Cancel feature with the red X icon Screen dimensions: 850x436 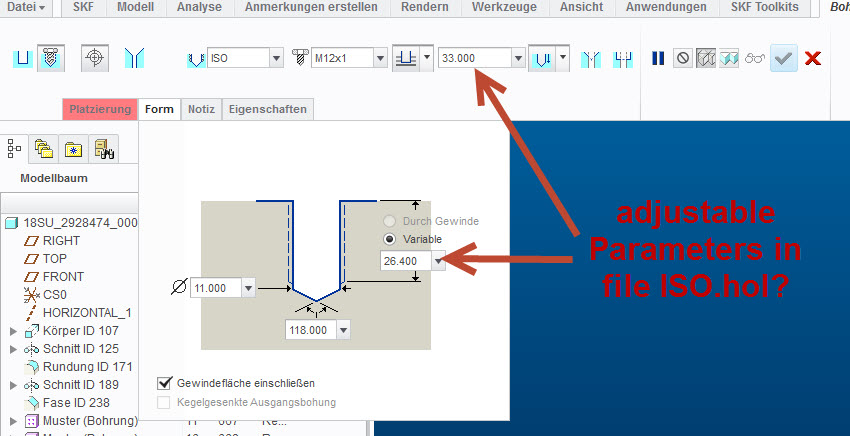(813, 58)
